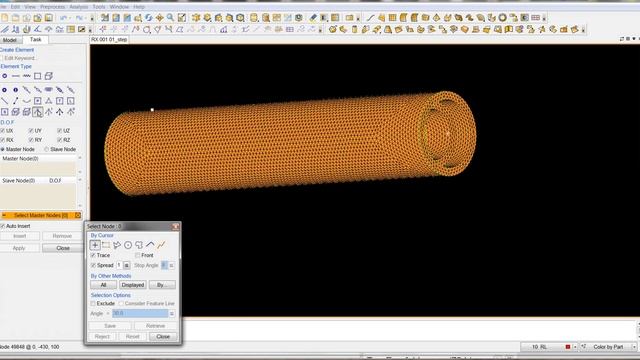Viewport: 640px width, 360px height.
Task: Toggle the Auto Insert checkbox
Action: pos(2,226)
